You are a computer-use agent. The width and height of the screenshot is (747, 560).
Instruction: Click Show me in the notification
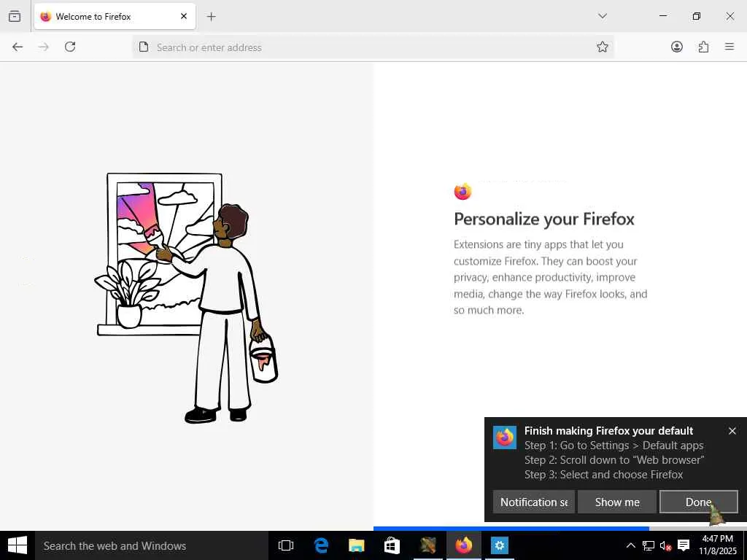coord(617,502)
